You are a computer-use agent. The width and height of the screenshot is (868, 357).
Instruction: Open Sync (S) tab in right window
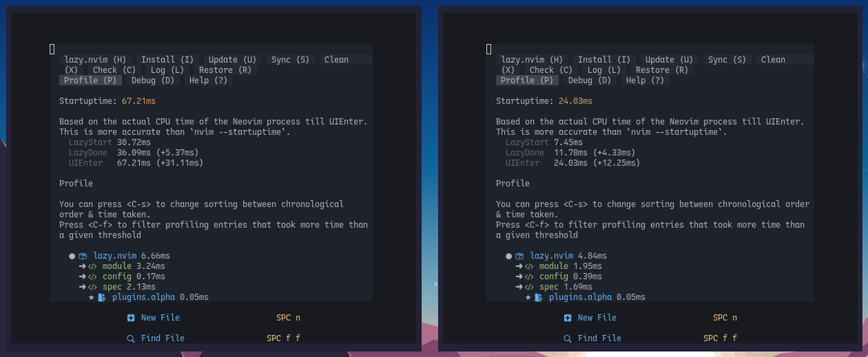(x=727, y=60)
